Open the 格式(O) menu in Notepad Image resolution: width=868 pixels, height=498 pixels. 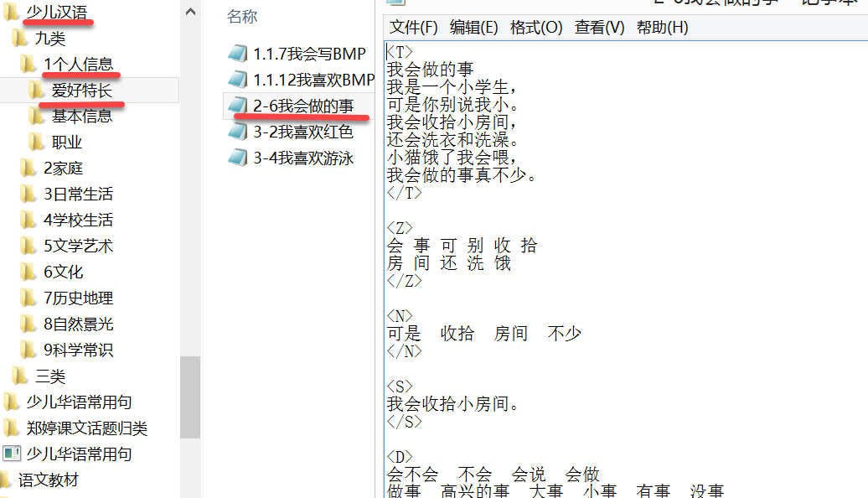click(x=536, y=27)
